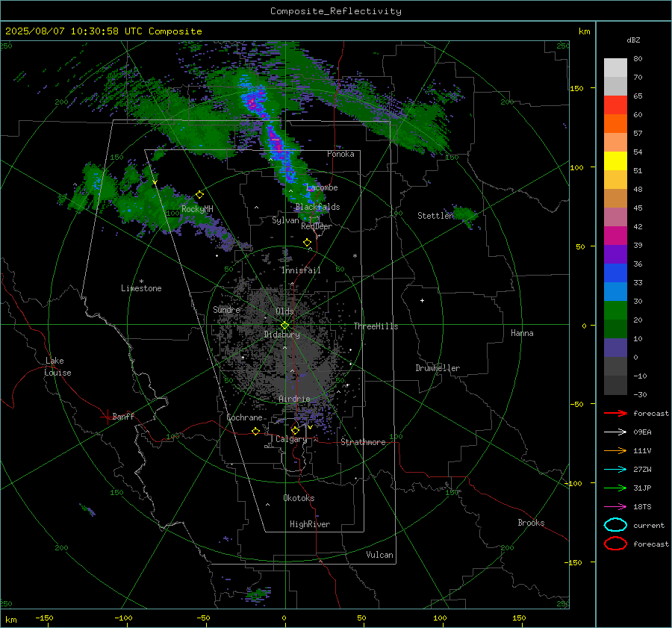
Task: Click the red forecast arrow in legend
Action: [x=615, y=413]
